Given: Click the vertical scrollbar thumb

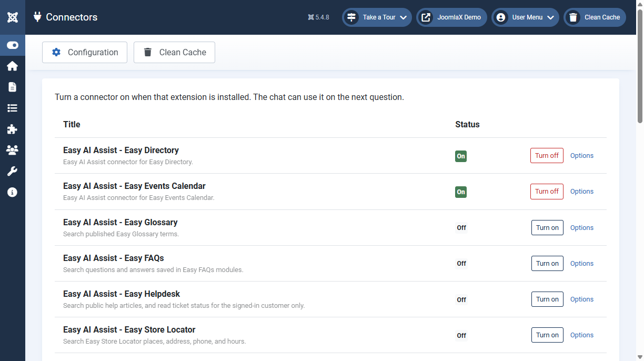Looking at the screenshot, I should point(640,66).
